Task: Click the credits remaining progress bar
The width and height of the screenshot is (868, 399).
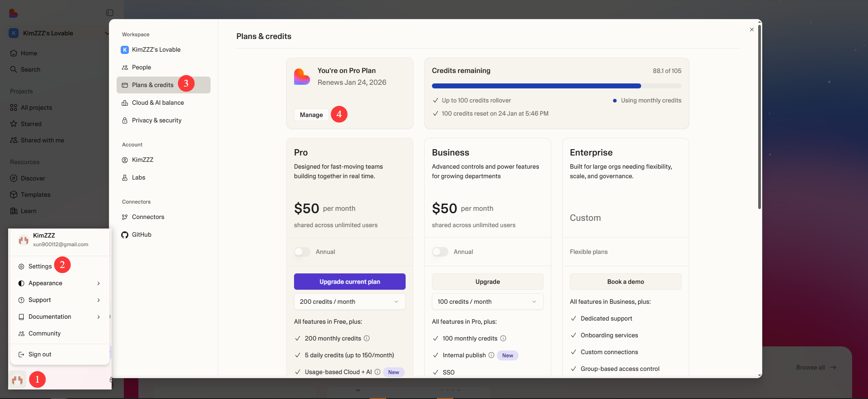Action: tap(556, 86)
